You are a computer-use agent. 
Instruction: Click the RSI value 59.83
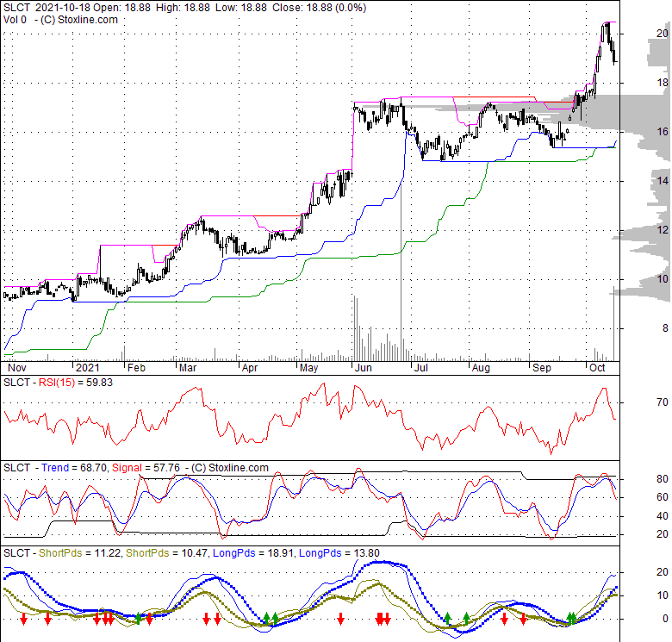click(99, 383)
